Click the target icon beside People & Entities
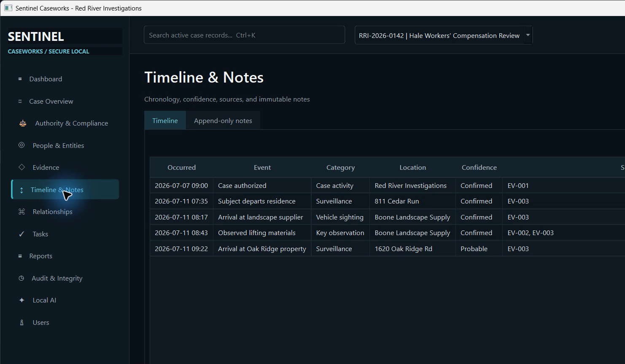 pyautogui.click(x=22, y=145)
